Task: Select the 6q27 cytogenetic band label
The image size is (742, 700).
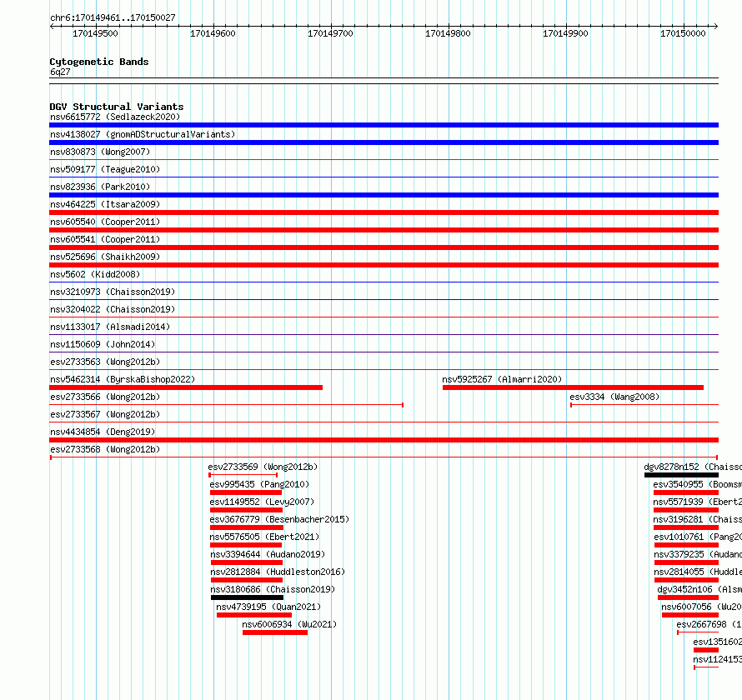Action: point(60,72)
